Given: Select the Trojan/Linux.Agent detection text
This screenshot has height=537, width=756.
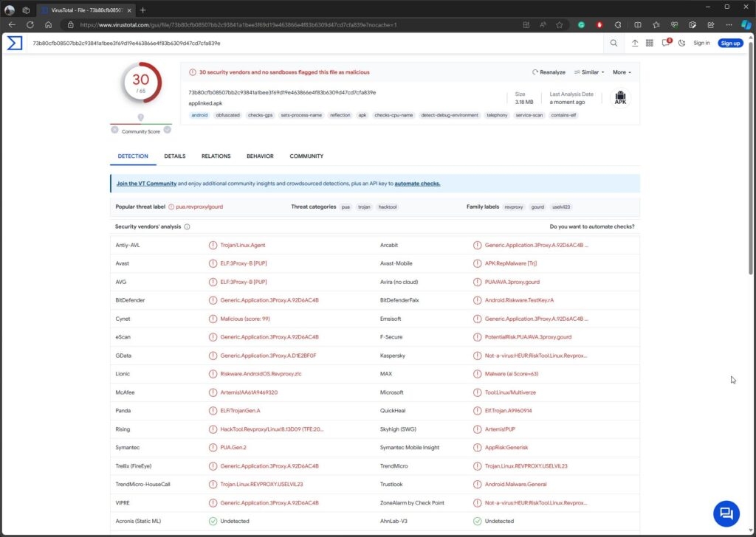Looking at the screenshot, I should click(242, 245).
